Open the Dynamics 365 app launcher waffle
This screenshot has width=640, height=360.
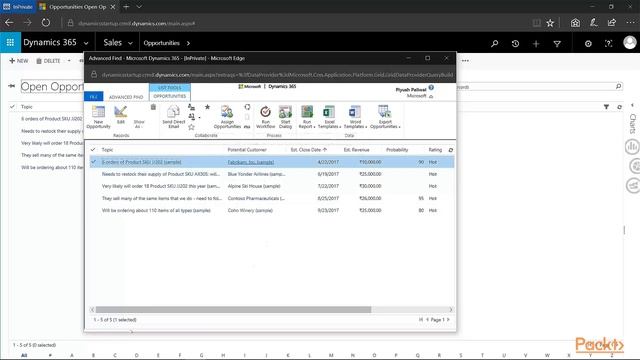coord(10,42)
